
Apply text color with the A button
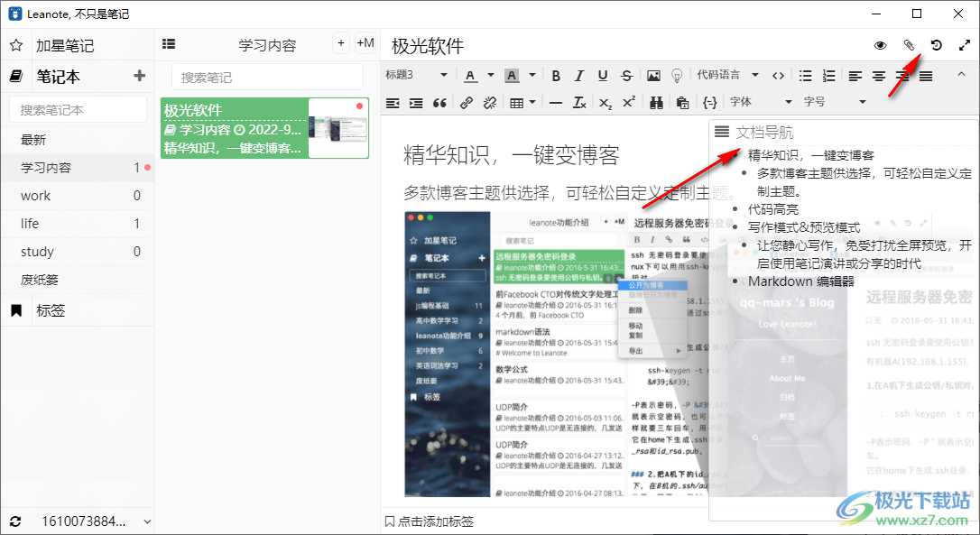471,76
